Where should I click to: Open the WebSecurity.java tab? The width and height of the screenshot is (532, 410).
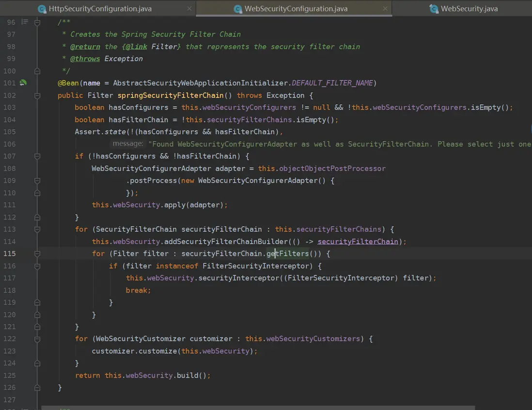point(469,9)
